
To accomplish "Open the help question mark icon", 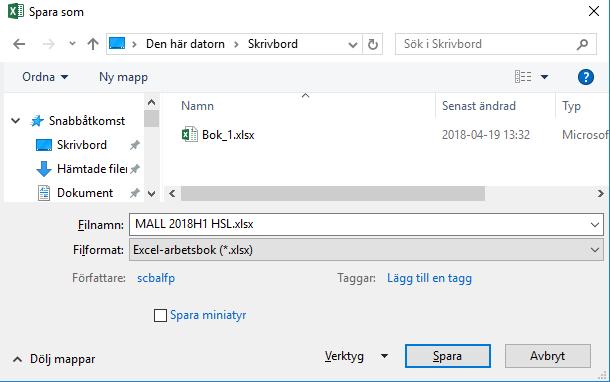I will 585,77.
